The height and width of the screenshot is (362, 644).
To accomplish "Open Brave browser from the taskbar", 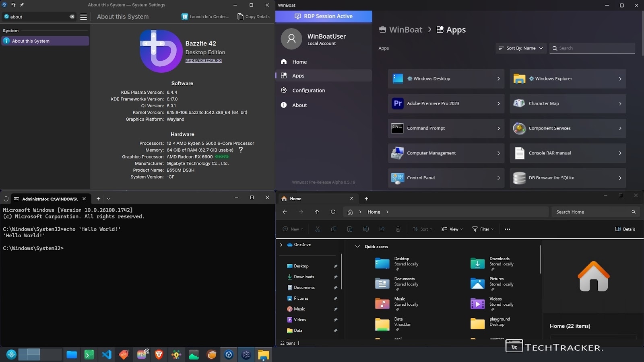I will coord(159,354).
